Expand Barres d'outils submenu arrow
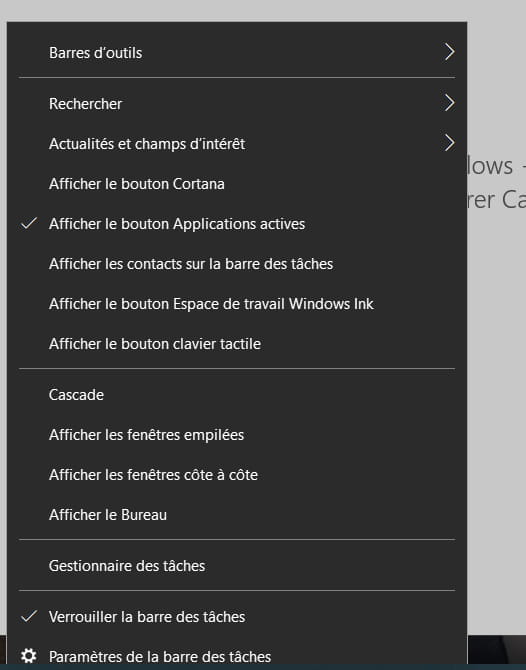 coord(449,52)
